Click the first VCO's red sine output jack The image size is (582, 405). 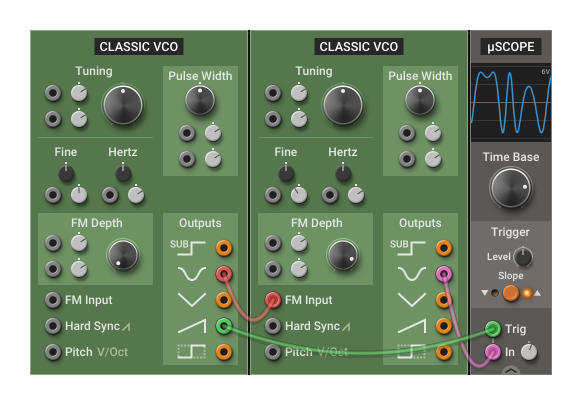click(224, 274)
